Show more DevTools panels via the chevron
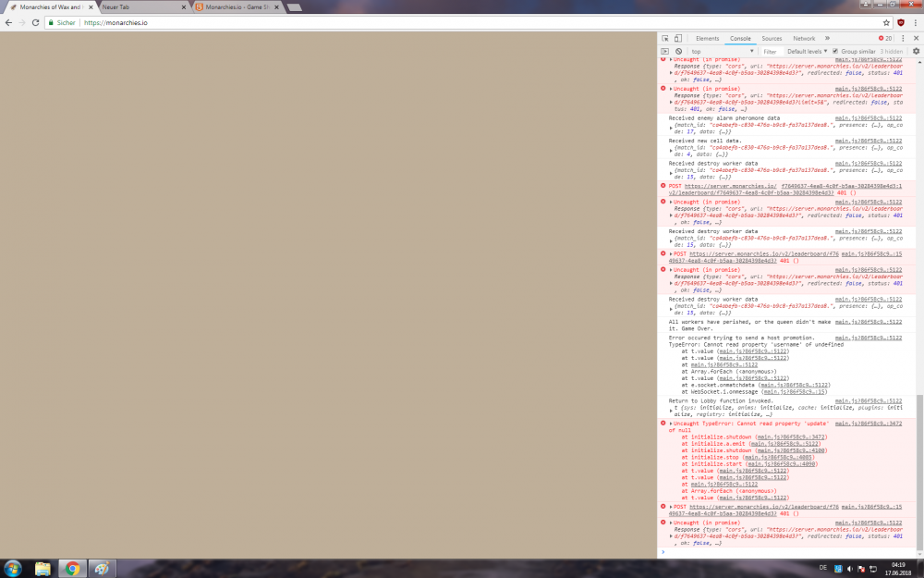This screenshot has width=924, height=578. [827, 38]
